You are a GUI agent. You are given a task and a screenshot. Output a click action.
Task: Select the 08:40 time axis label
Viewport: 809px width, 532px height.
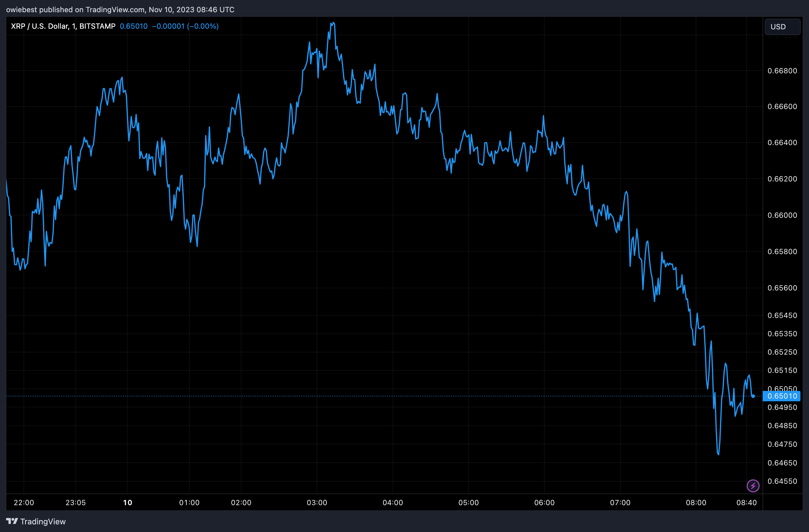click(x=746, y=502)
